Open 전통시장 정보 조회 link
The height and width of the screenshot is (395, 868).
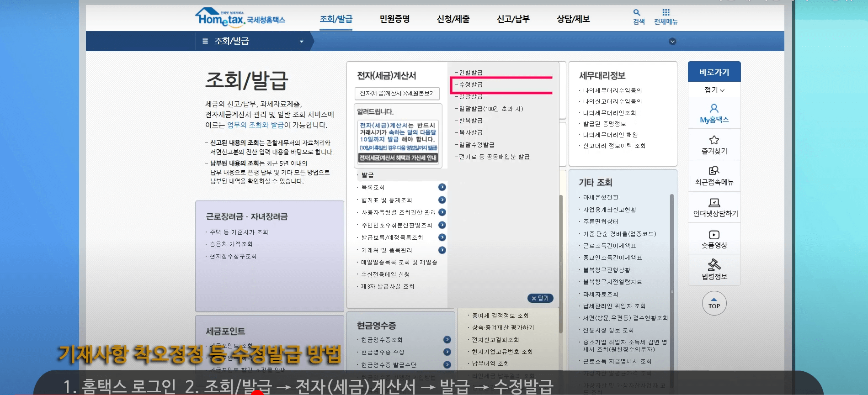click(608, 330)
